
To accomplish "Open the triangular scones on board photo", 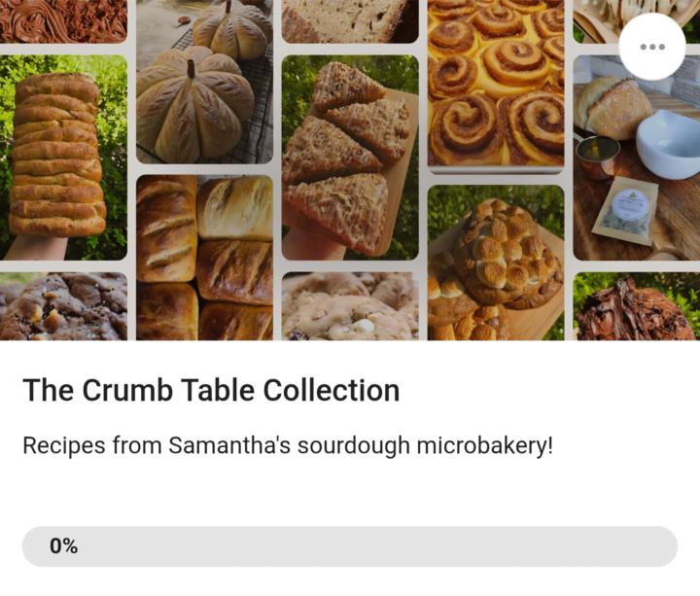I will click(x=350, y=156).
